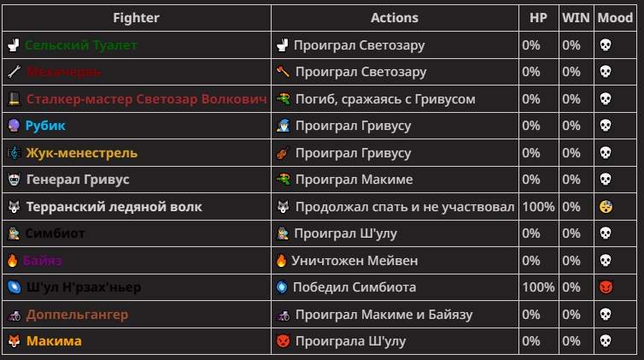Click the Терранский ледяной волк name

pos(114,206)
